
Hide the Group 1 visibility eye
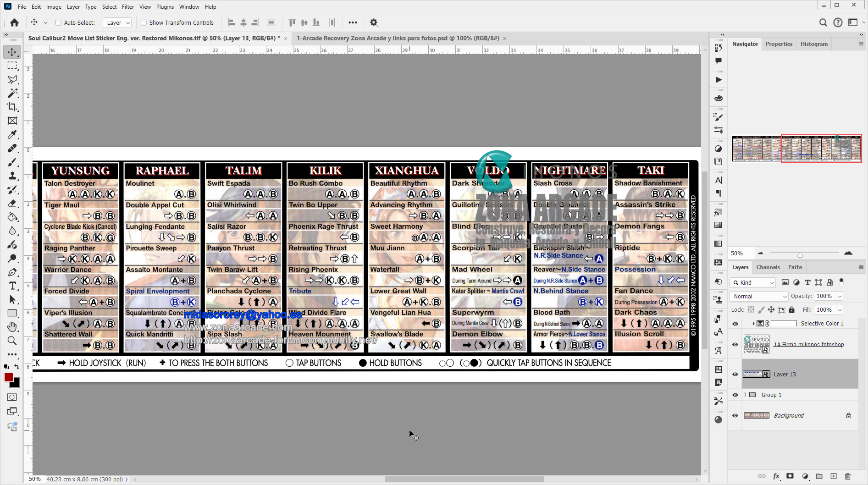tap(735, 395)
